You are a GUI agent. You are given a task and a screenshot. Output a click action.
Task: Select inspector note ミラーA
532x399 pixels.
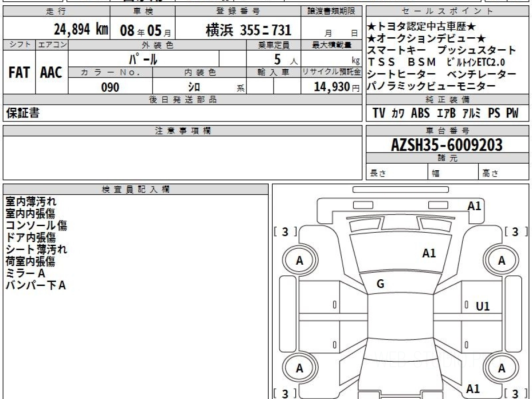pyautogui.click(x=25, y=274)
